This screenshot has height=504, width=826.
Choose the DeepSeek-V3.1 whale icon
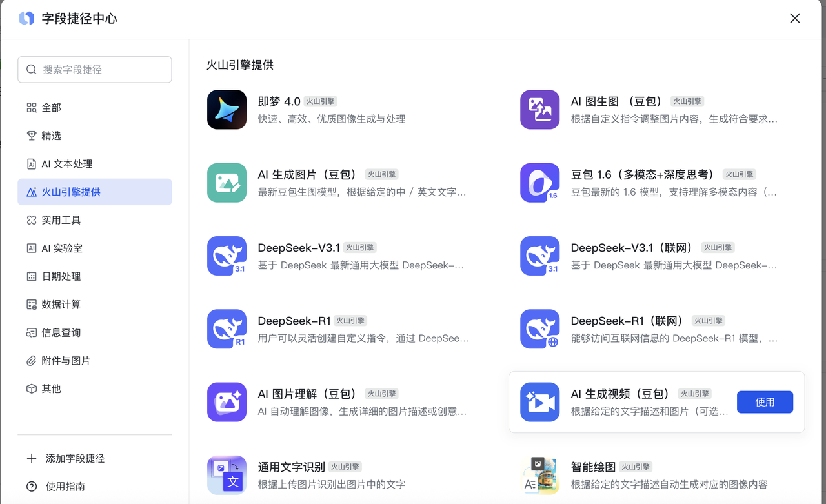click(x=227, y=256)
